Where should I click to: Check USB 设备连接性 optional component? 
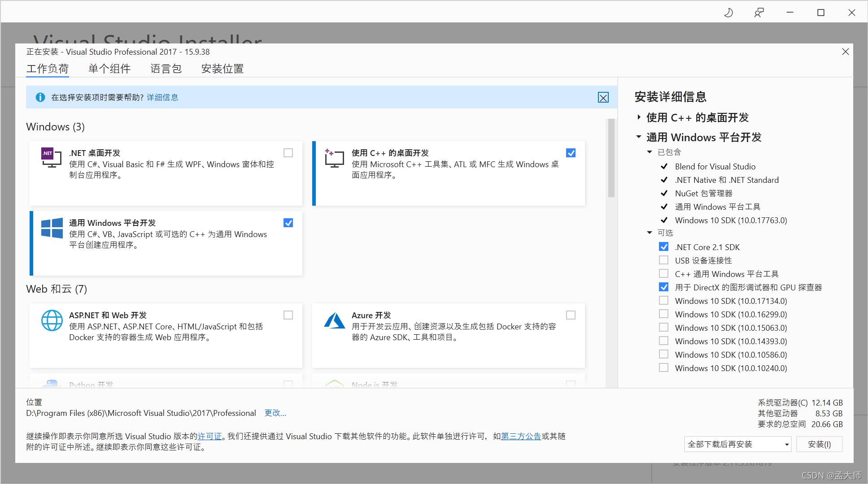(664, 260)
